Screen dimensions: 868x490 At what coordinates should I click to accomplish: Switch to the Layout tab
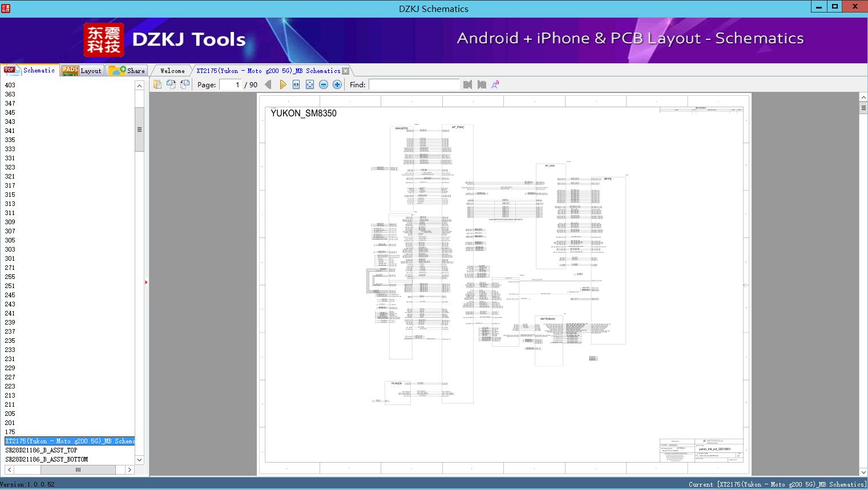pyautogui.click(x=82, y=71)
